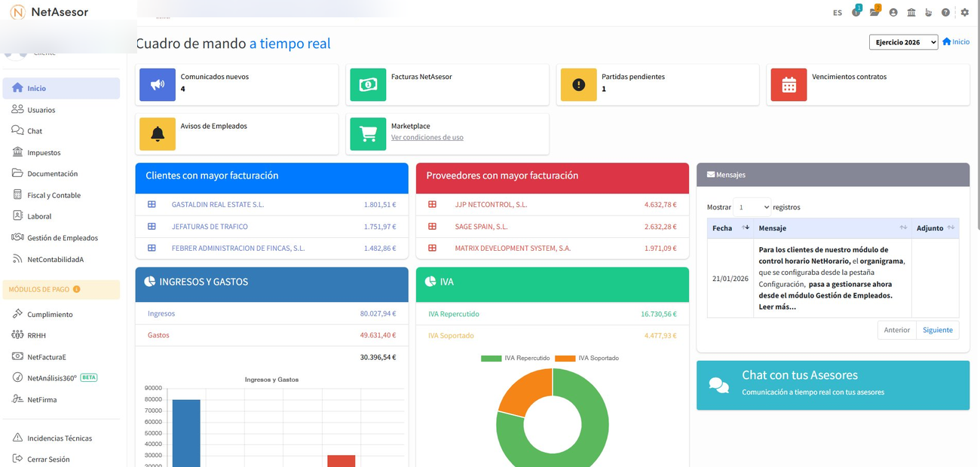The width and height of the screenshot is (980, 467).
Task: Click the yellow bell Avisos de Empleados icon
Action: pos(158,134)
